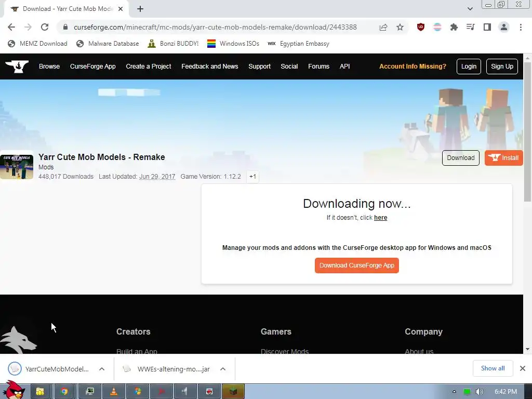Screen dimensions: 532x399
Task: Open the Extensions puzzle piece menu
Action: (454, 27)
